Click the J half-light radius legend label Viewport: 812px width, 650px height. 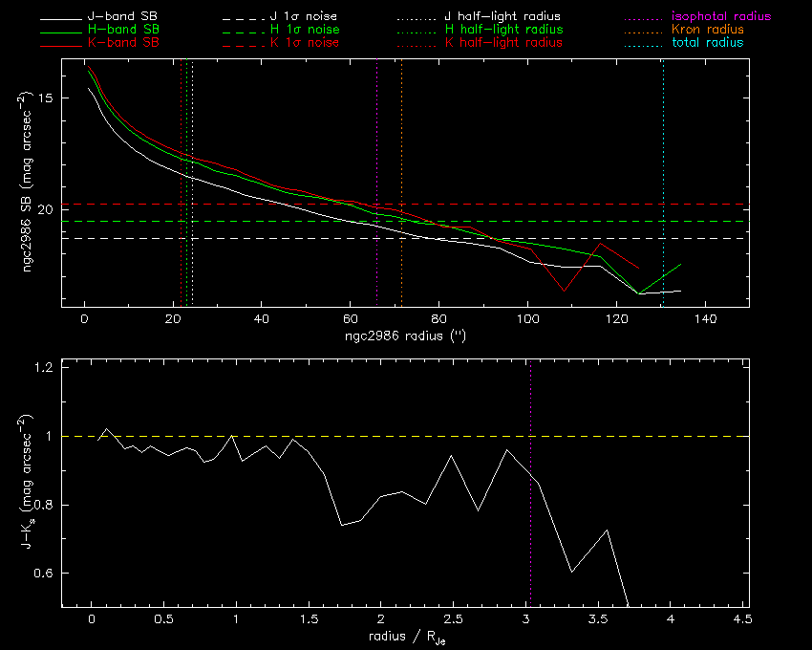pos(503,17)
